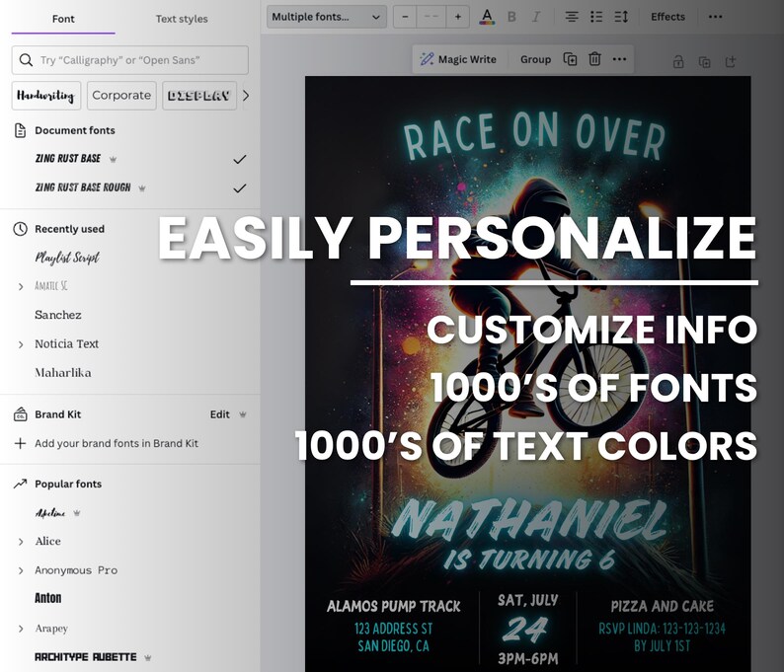Screen dimensions: 784x672
Task: Select RSVP LINDA text on canvas
Action: [662, 629]
